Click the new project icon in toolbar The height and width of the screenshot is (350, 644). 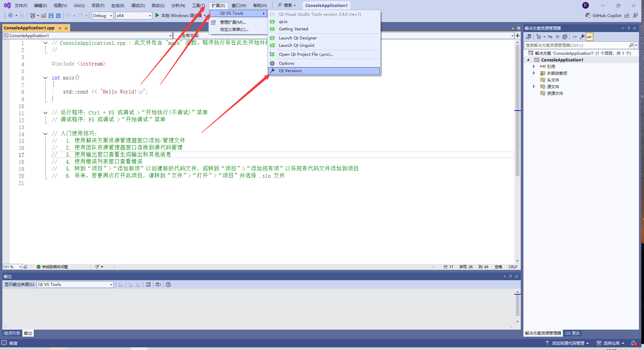click(32, 15)
